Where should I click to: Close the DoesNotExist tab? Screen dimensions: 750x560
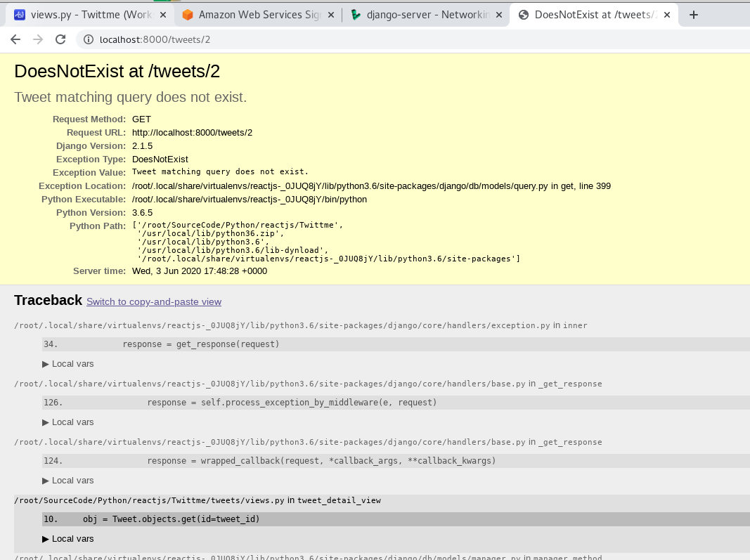667,15
